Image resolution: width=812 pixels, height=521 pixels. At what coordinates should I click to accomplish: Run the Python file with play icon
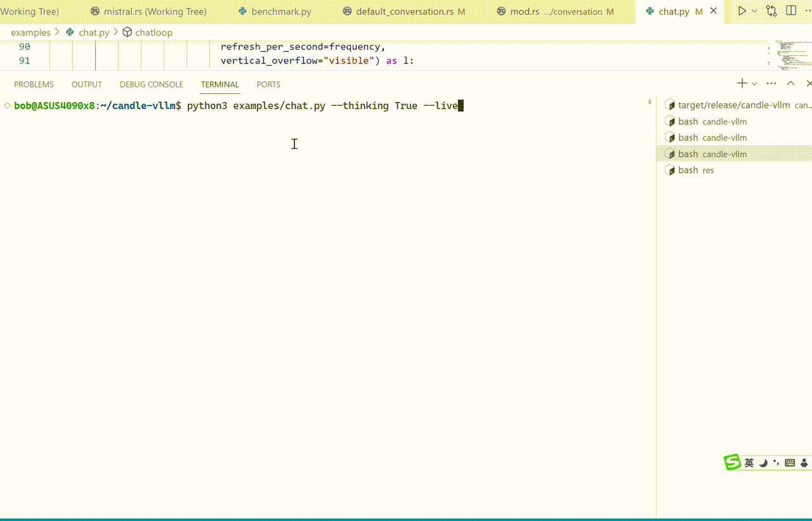[742, 11]
